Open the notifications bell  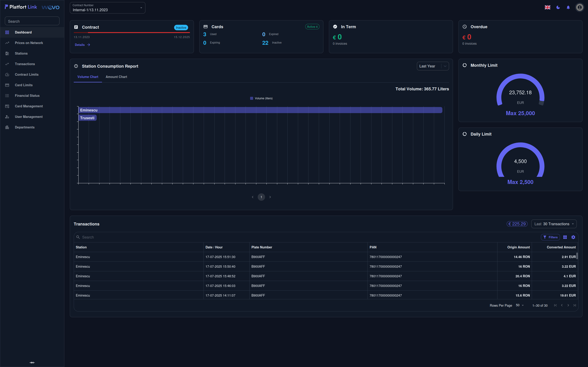(568, 8)
